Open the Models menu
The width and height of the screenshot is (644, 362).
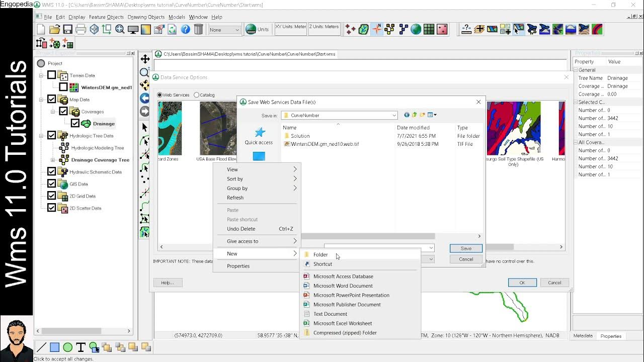[177, 17]
